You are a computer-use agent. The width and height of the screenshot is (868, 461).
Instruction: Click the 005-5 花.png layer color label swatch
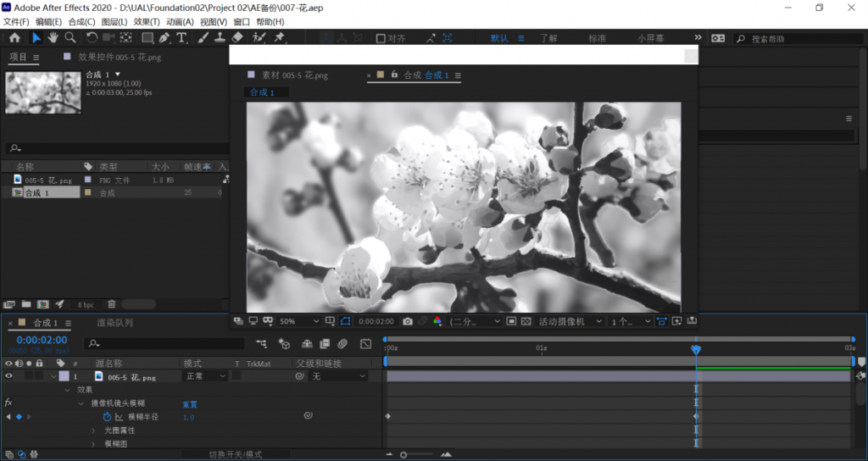coord(64,375)
